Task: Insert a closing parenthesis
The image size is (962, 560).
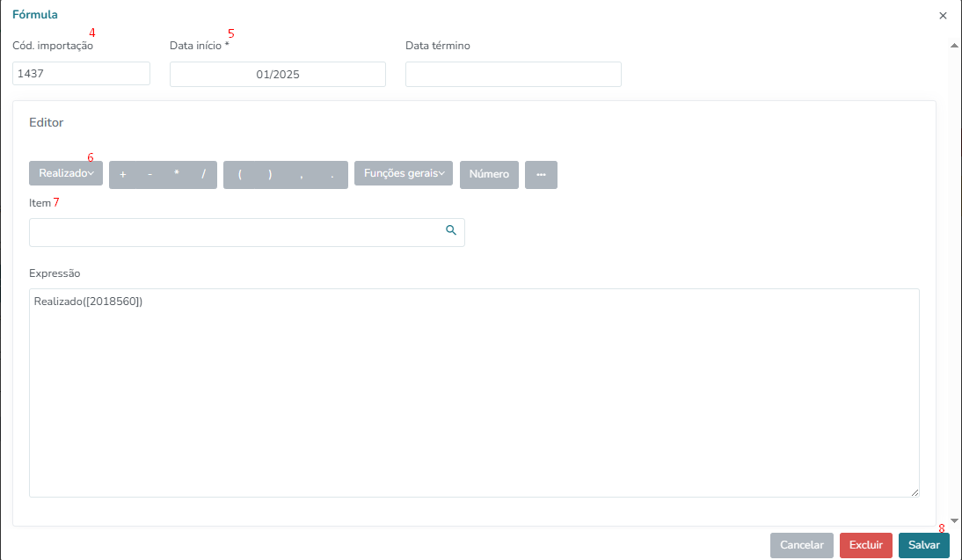Action: pos(270,175)
